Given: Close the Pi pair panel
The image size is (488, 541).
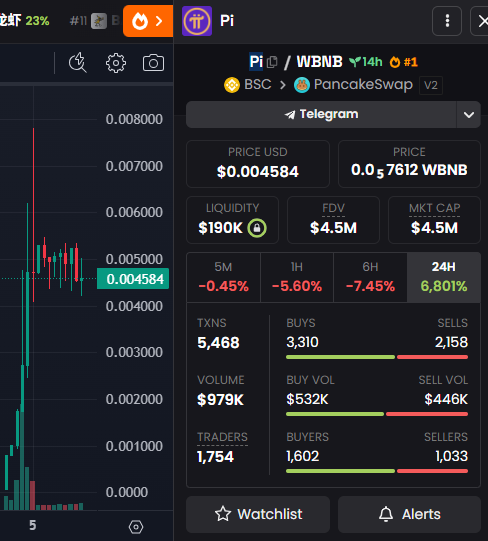Looking at the screenshot, I should [481, 21].
